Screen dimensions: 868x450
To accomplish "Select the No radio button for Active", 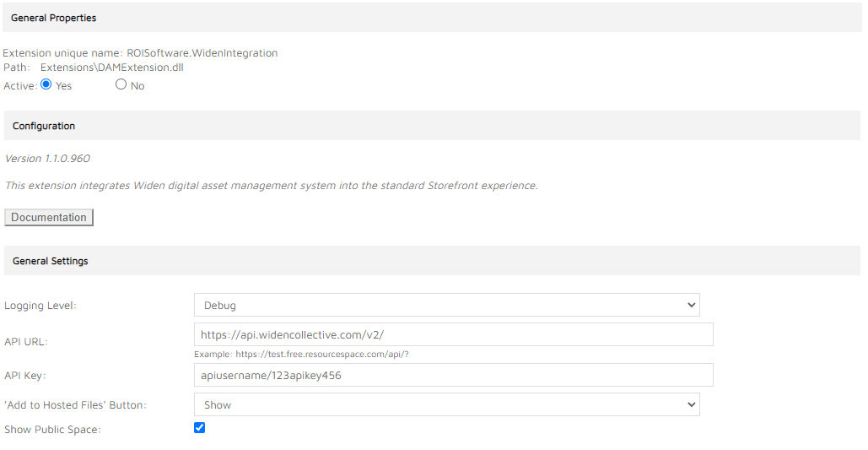I will tap(121, 84).
